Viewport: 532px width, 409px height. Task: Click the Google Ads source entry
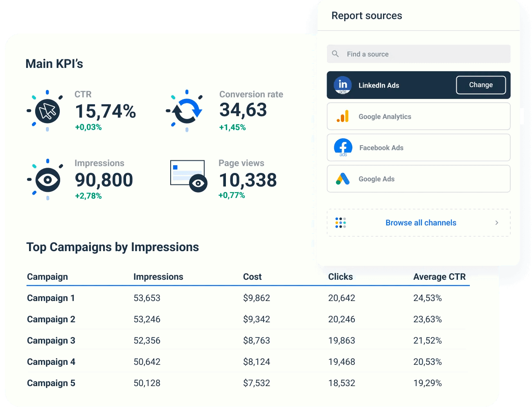pyautogui.click(x=418, y=179)
